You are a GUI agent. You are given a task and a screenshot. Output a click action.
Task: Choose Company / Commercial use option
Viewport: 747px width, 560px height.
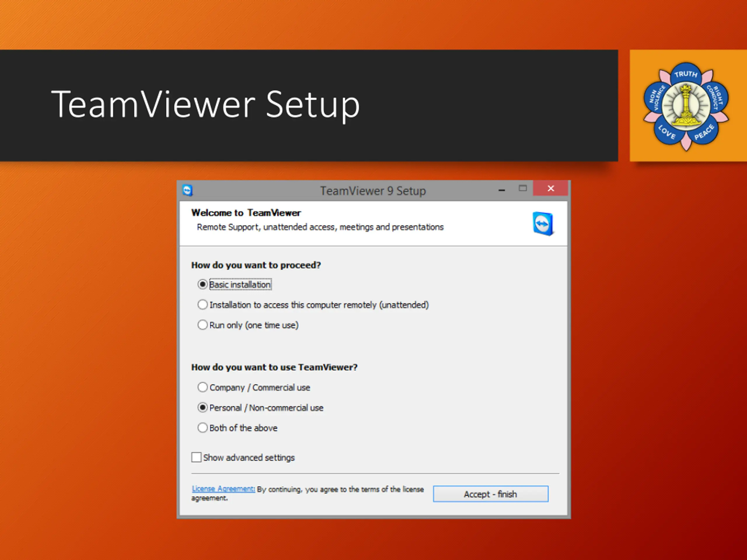click(202, 387)
